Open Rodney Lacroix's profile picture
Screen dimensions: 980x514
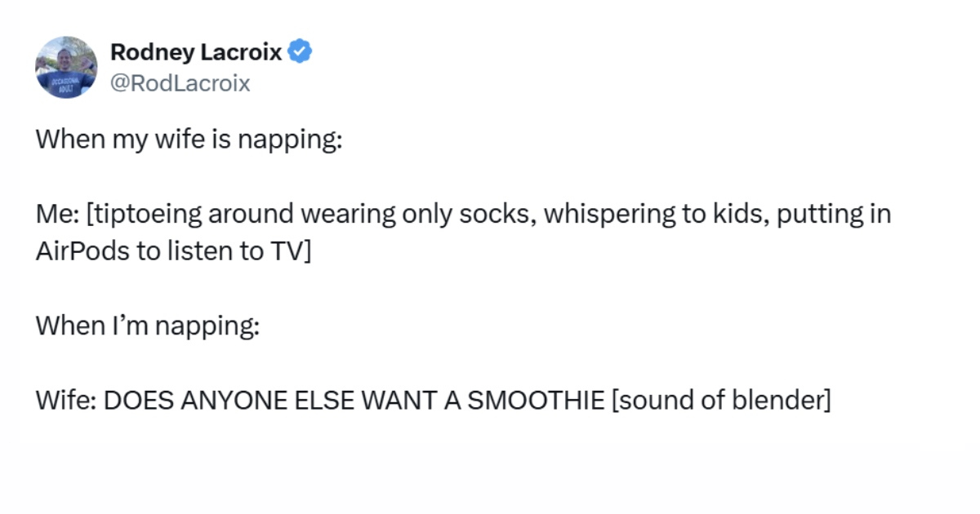(66, 67)
